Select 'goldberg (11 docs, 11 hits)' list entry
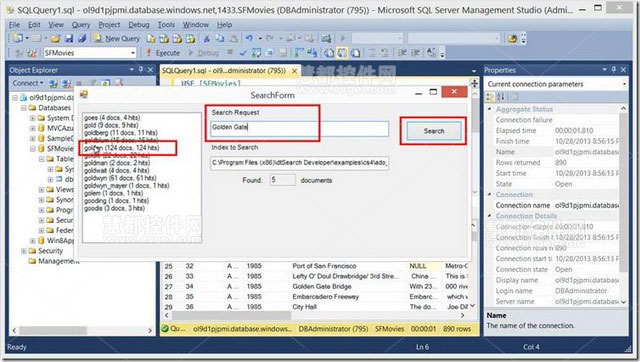The width and height of the screenshot is (640, 362). (121, 133)
